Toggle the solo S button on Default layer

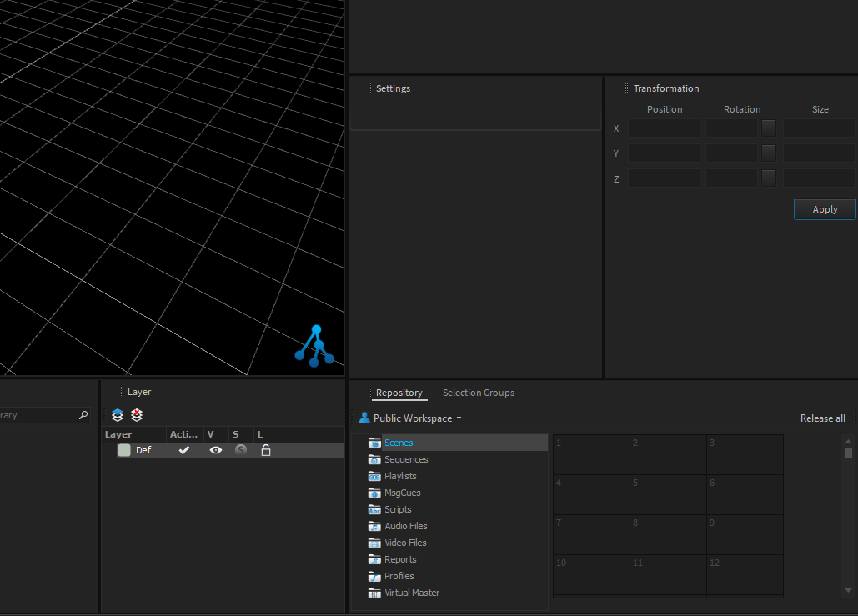tap(241, 450)
